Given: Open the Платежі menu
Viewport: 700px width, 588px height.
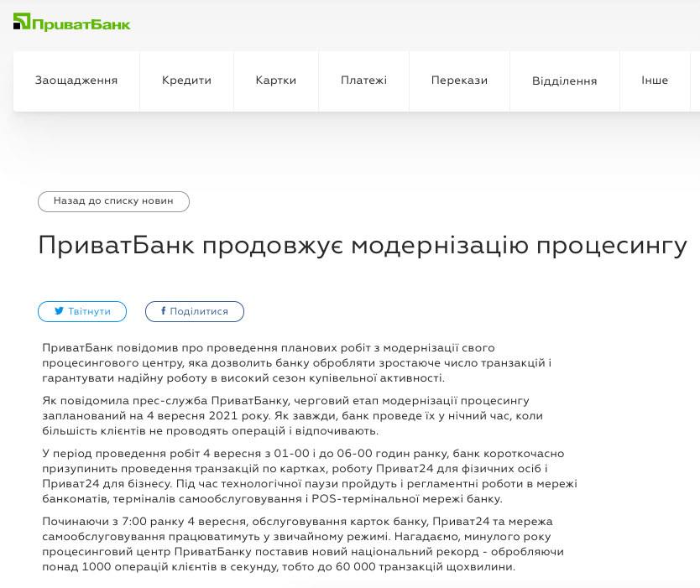Looking at the screenshot, I should coord(363,81).
